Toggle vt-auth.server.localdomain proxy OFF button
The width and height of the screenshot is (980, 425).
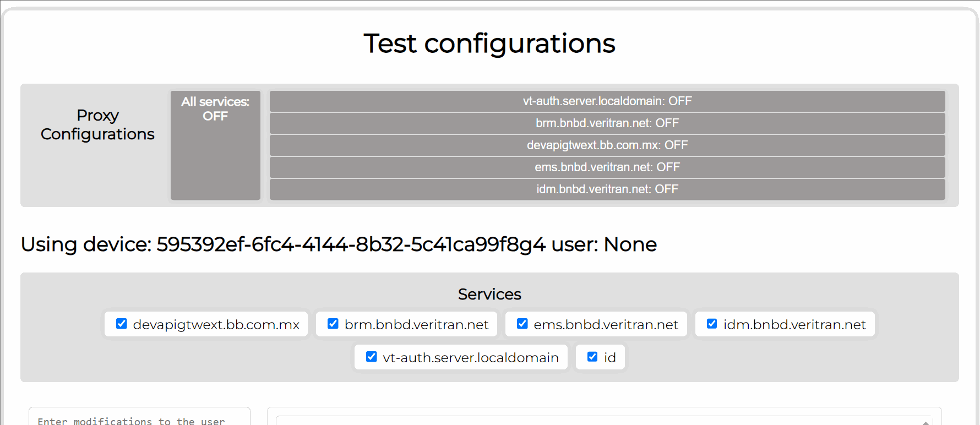pyautogui.click(x=607, y=101)
